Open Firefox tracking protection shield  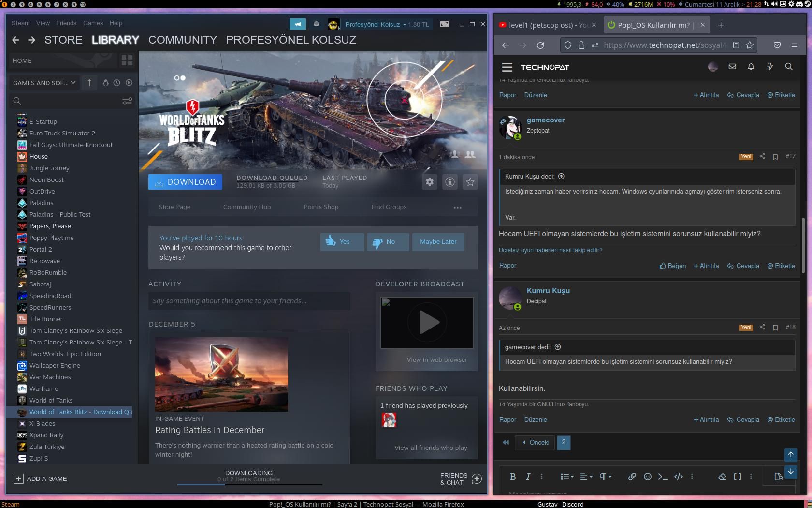568,45
